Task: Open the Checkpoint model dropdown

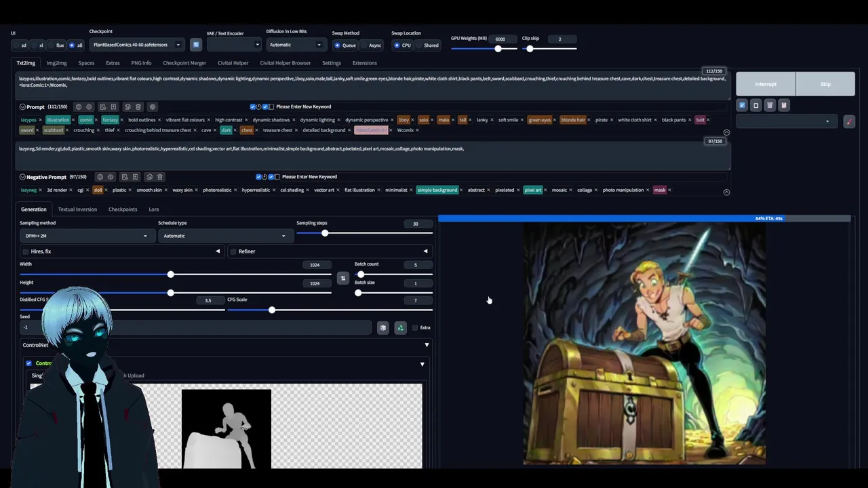Action: pos(136,45)
